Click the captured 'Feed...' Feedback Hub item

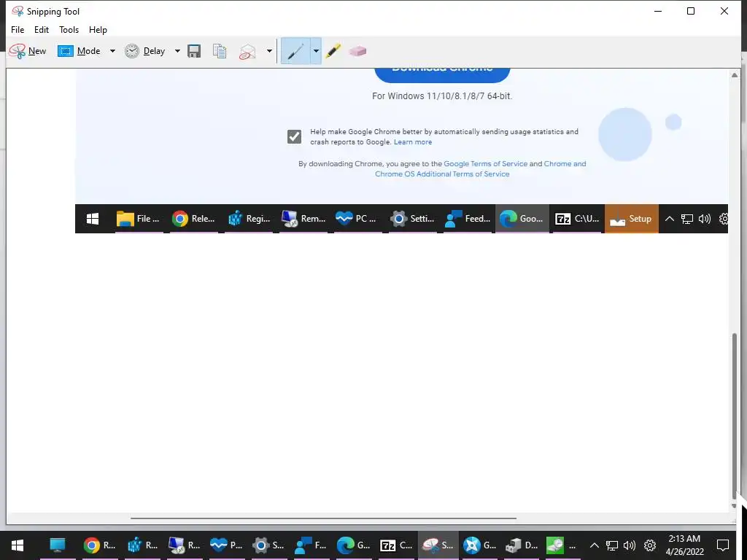pyautogui.click(x=468, y=219)
